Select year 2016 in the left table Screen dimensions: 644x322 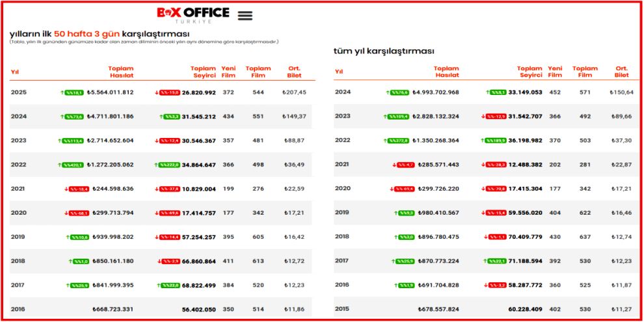coord(18,309)
